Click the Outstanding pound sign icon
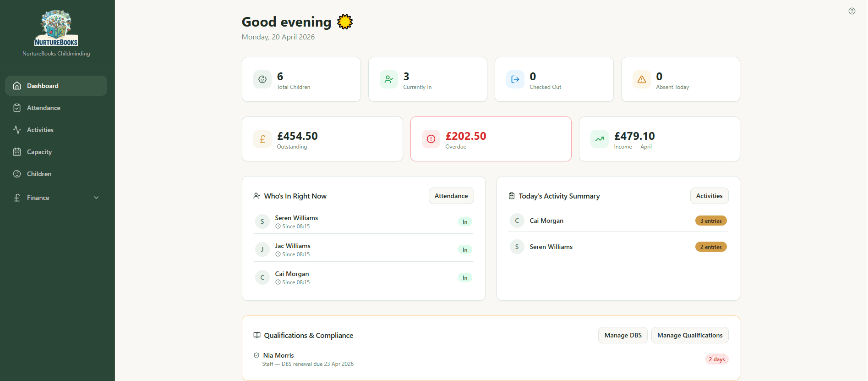 [262, 139]
